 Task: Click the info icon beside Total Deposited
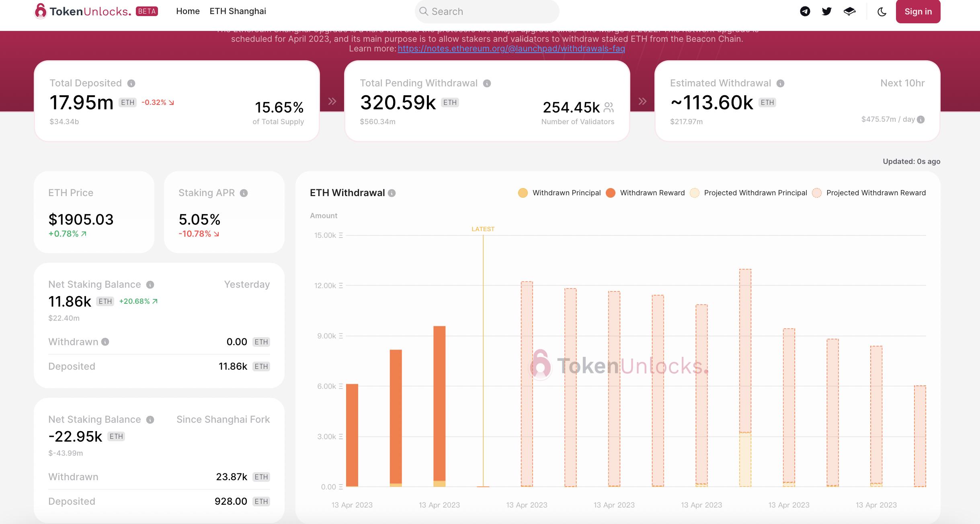(131, 83)
